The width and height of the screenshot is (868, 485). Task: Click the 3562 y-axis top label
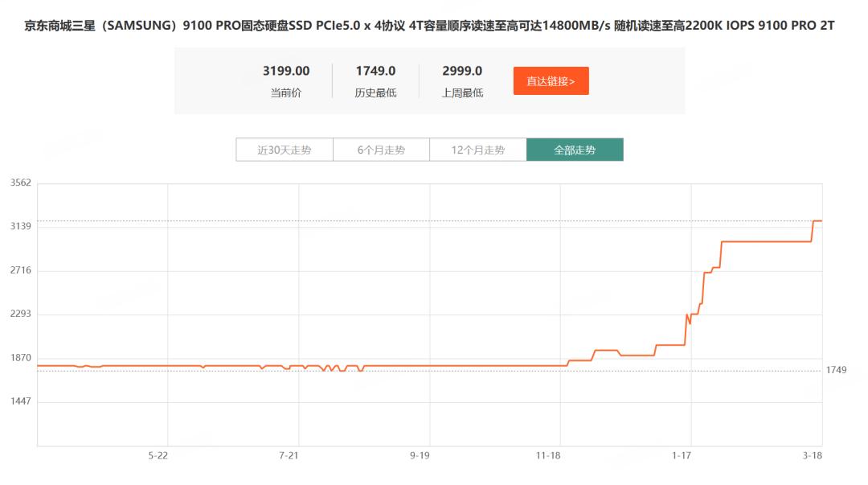pyautogui.click(x=20, y=183)
